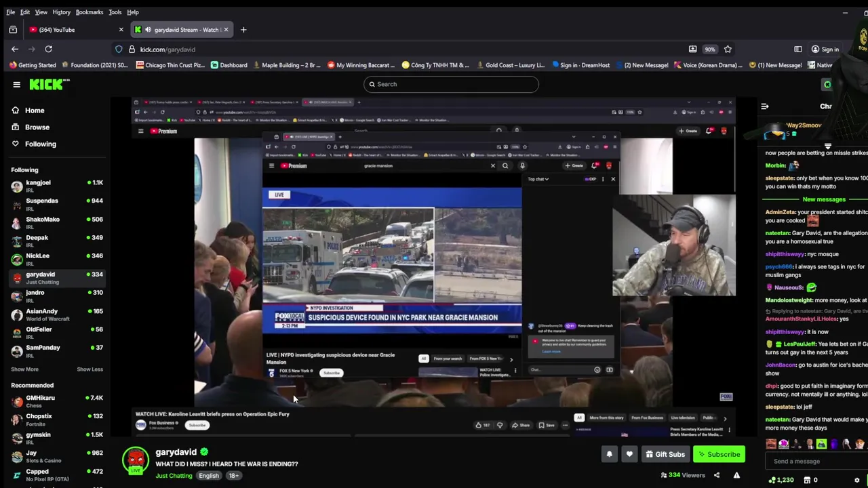Open the Help menu
The width and height of the screenshot is (868, 488).
pyautogui.click(x=133, y=12)
